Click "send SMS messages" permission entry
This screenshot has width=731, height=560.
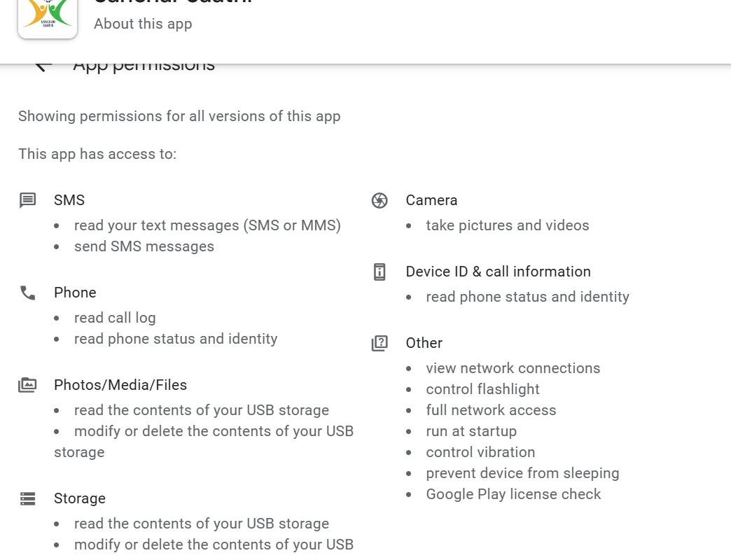click(x=144, y=246)
